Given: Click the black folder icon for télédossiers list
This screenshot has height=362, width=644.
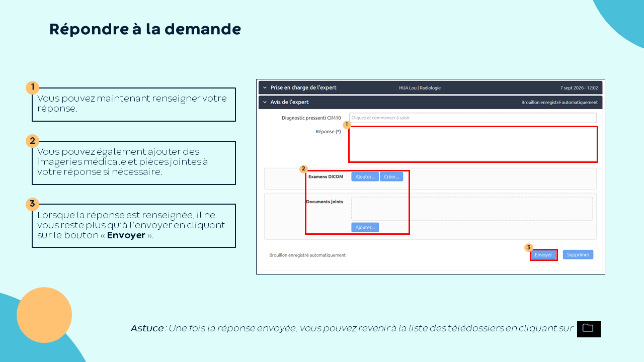Looking at the screenshot, I should click(x=589, y=329).
